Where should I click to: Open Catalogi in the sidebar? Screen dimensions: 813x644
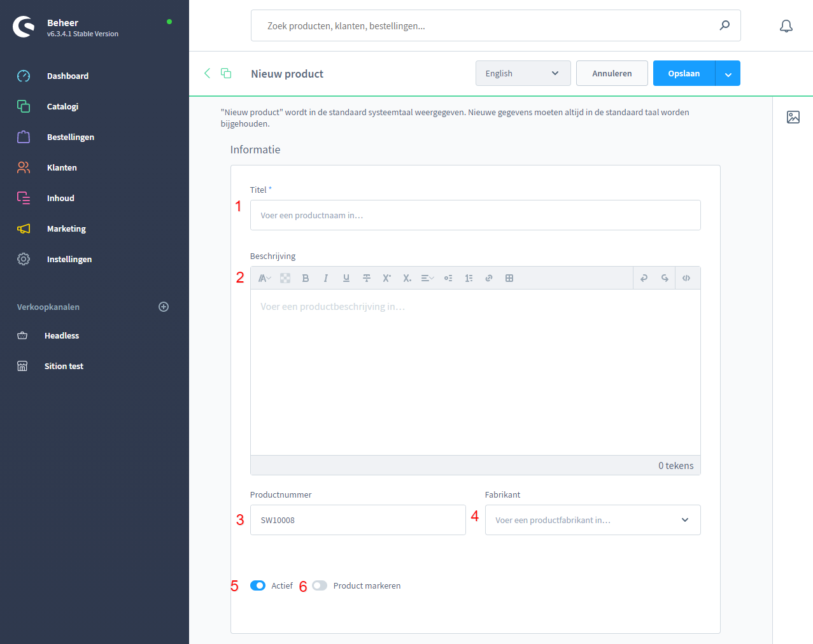click(x=62, y=106)
